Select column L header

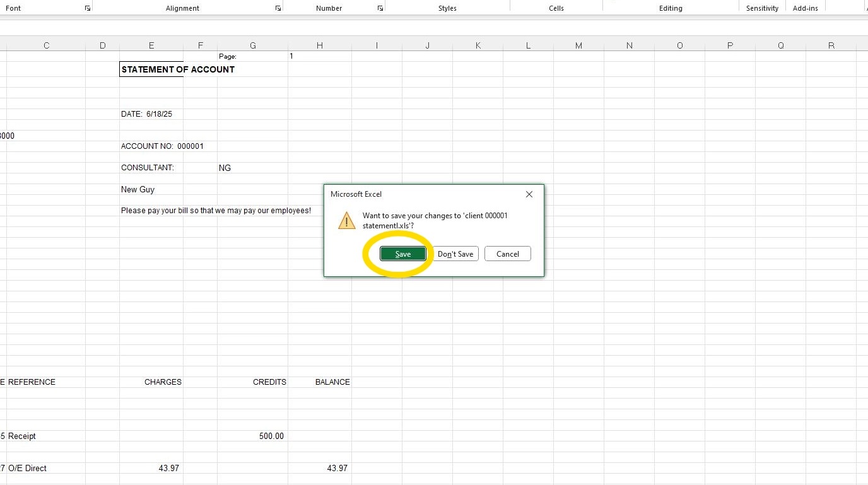[x=528, y=45]
